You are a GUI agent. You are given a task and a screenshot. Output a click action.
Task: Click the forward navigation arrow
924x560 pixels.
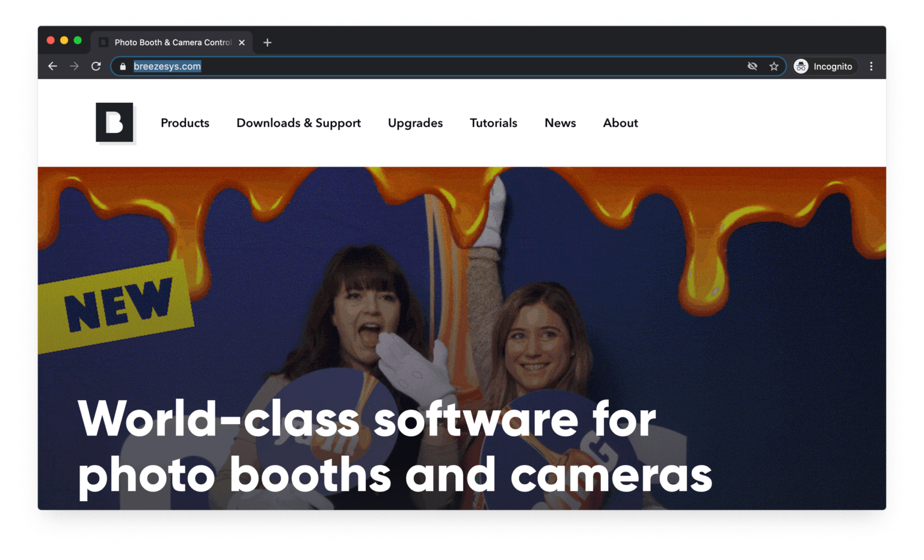click(x=74, y=66)
